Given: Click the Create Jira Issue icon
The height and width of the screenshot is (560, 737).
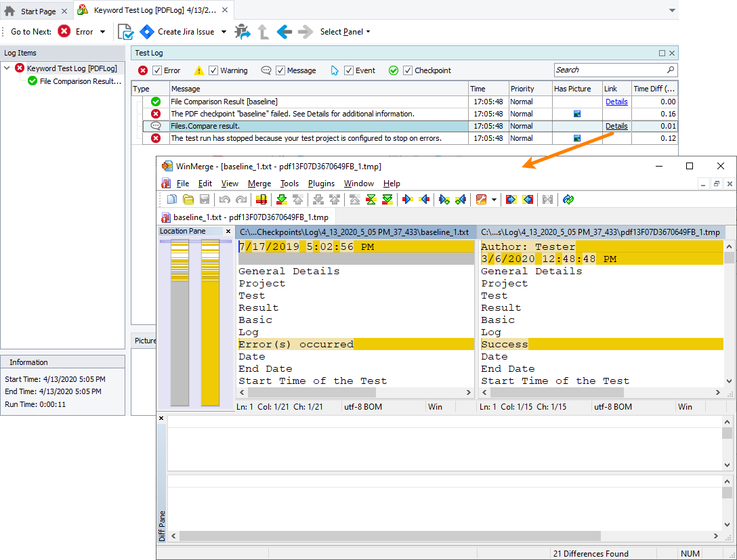Looking at the screenshot, I should pos(147,32).
